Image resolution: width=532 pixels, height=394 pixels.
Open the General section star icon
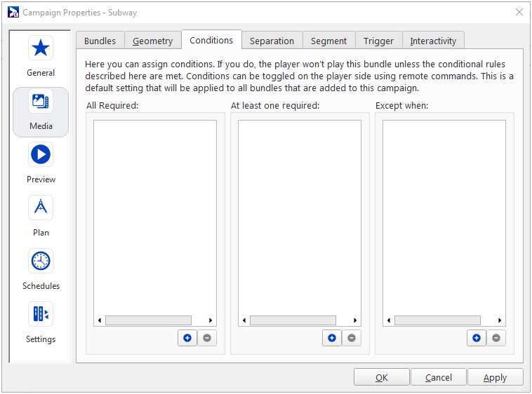41,48
